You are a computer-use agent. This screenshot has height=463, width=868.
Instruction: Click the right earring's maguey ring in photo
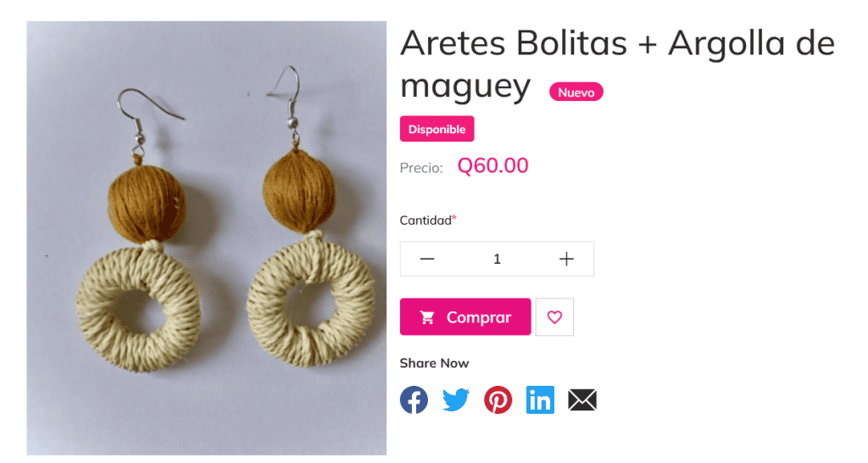[x=310, y=302]
